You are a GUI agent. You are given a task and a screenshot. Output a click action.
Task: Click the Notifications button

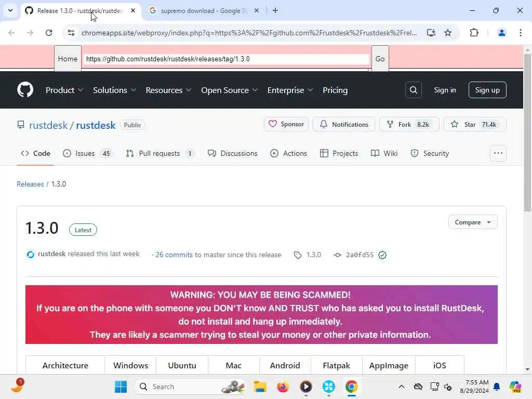pyautogui.click(x=344, y=124)
